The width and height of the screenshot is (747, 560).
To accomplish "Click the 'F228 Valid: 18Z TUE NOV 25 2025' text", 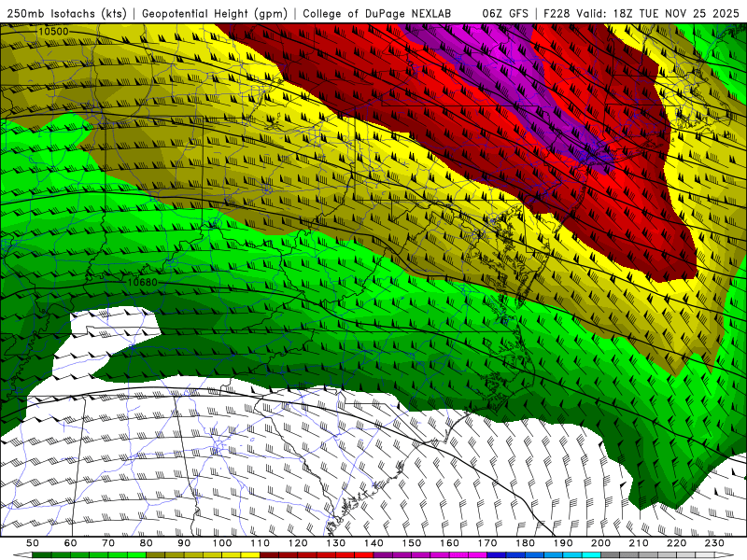I will pos(641,13).
